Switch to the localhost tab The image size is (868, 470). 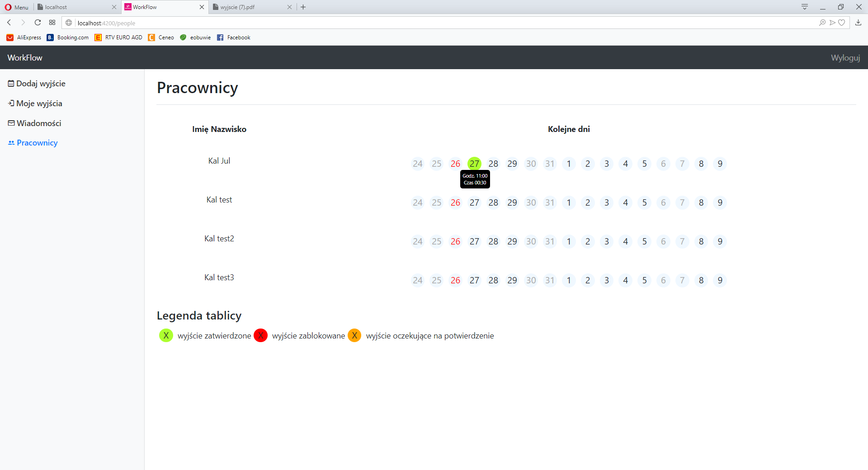tap(77, 7)
